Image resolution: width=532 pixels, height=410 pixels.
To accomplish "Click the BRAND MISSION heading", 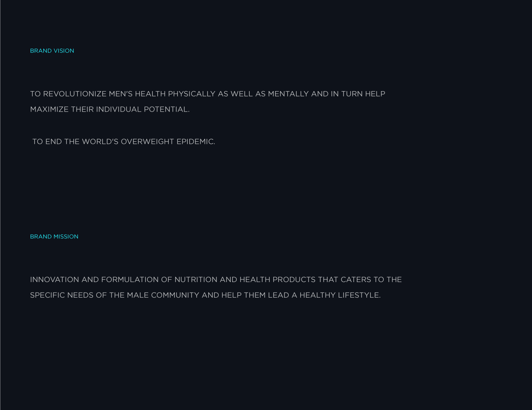I will point(54,237).
